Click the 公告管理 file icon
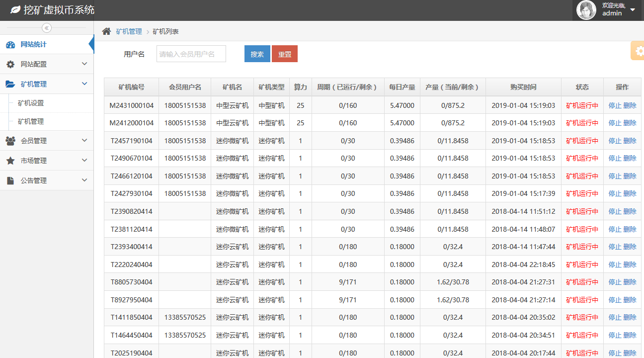 pyautogui.click(x=10, y=180)
